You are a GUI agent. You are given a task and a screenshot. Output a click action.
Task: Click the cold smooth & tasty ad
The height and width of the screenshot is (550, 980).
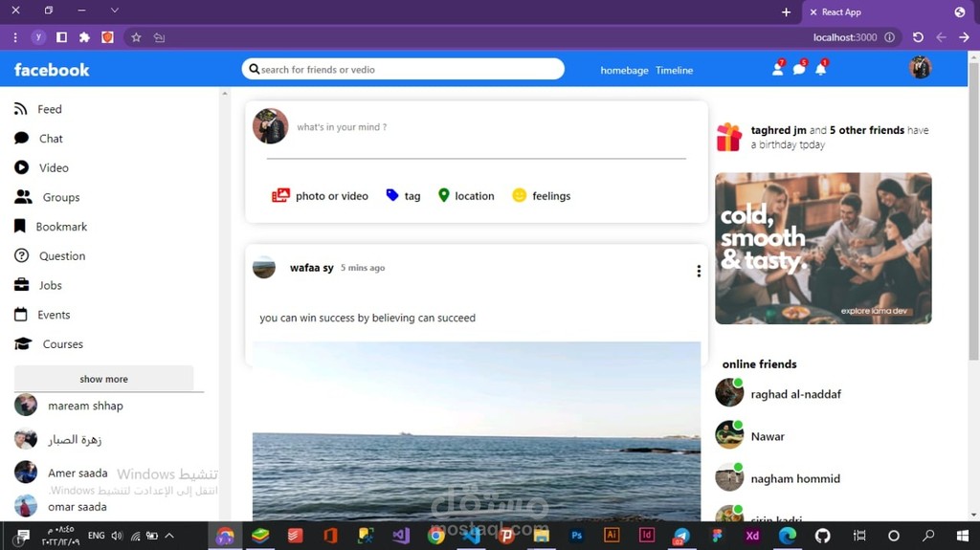(x=823, y=248)
